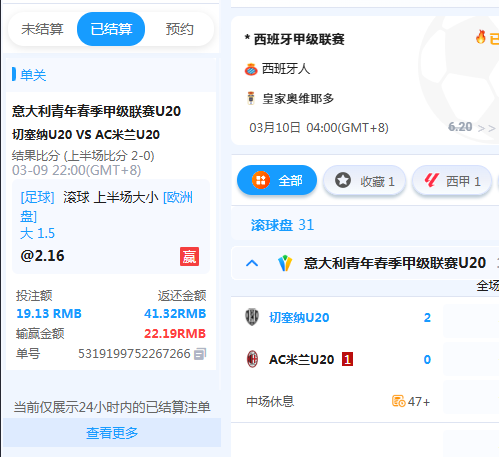Viewport: 499px width, 457px height.
Task: Click 22.19RMB win amount
Action: 175,334
